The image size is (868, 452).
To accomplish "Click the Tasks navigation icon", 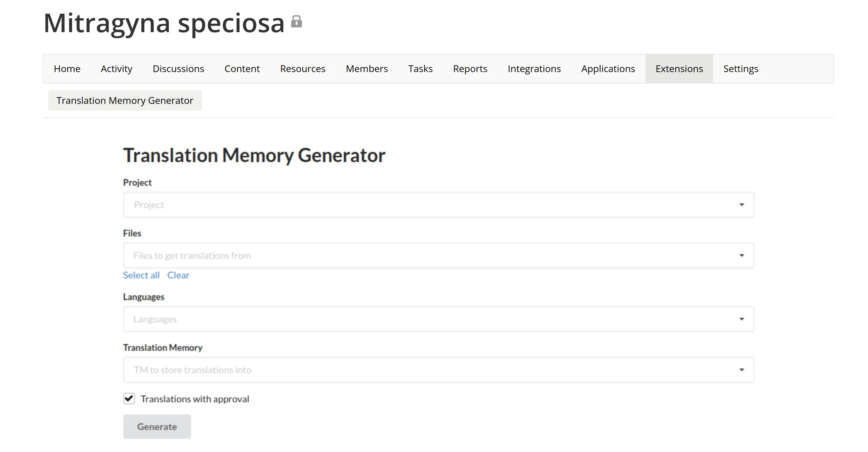I will tap(420, 68).
